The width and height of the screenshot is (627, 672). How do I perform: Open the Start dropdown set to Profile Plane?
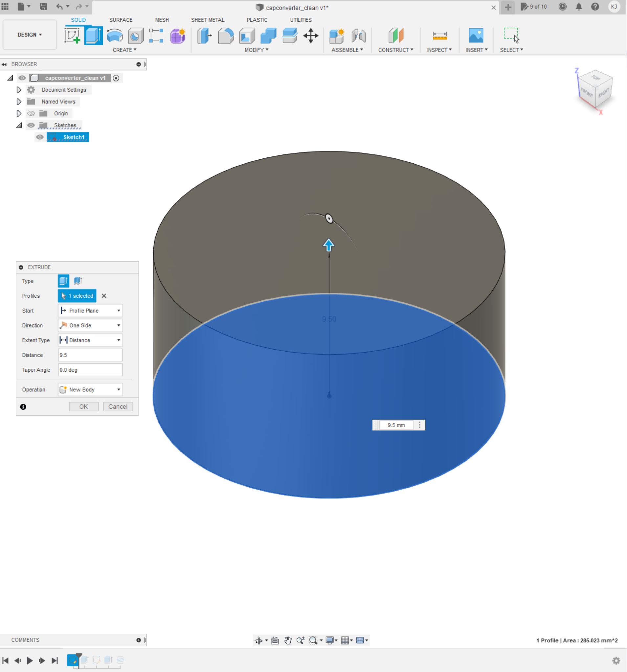point(90,311)
